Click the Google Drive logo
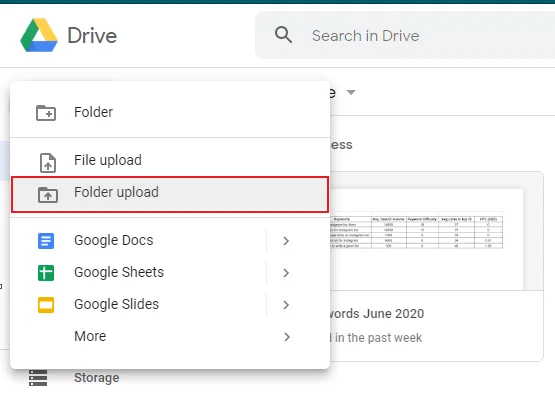 point(39,35)
